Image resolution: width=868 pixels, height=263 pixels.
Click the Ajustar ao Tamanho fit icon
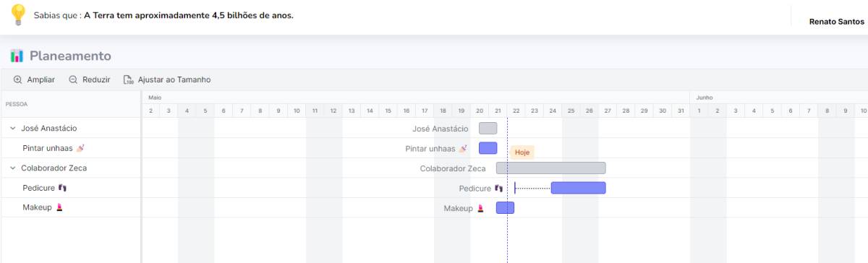pyautogui.click(x=129, y=79)
